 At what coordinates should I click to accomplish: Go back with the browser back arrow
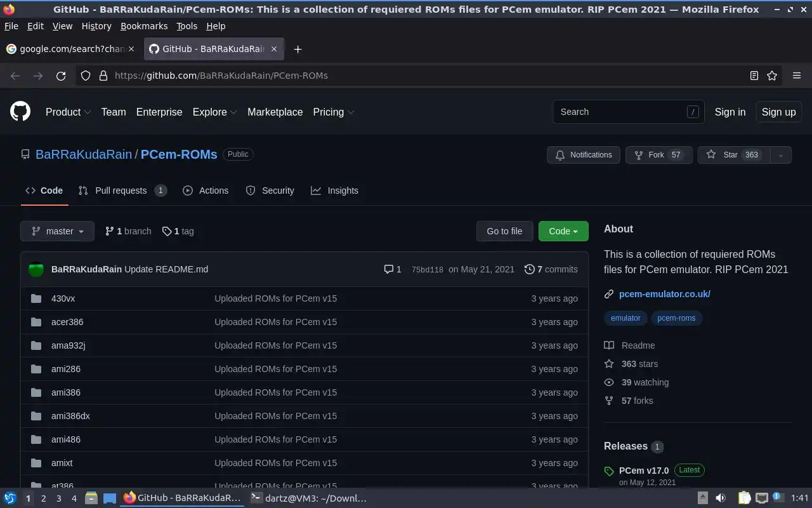(15, 76)
